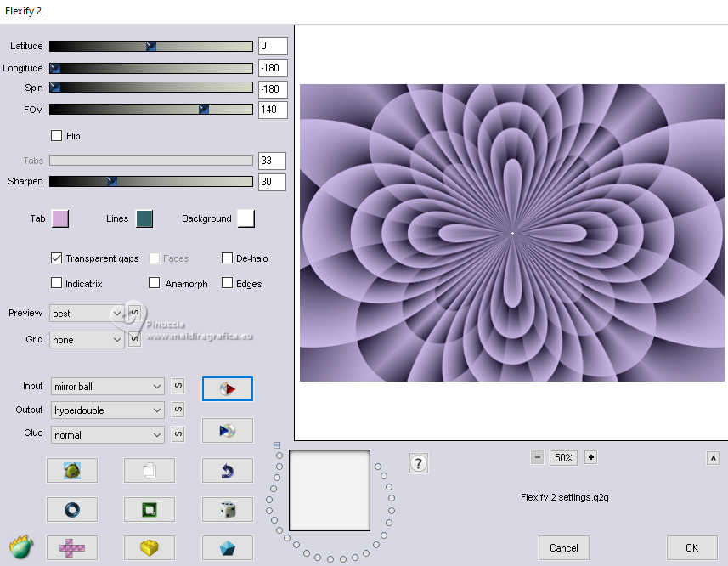Viewport: 728px width, 566px height.
Task: Enable the Edges checkbox
Action: pyautogui.click(x=227, y=283)
